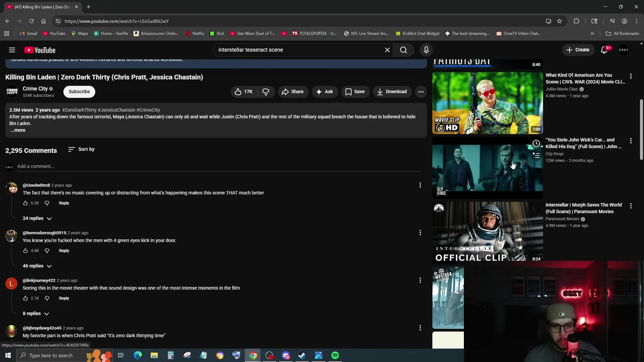
Task: Open menu for John Wick video suggestion
Action: click(630, 141)
